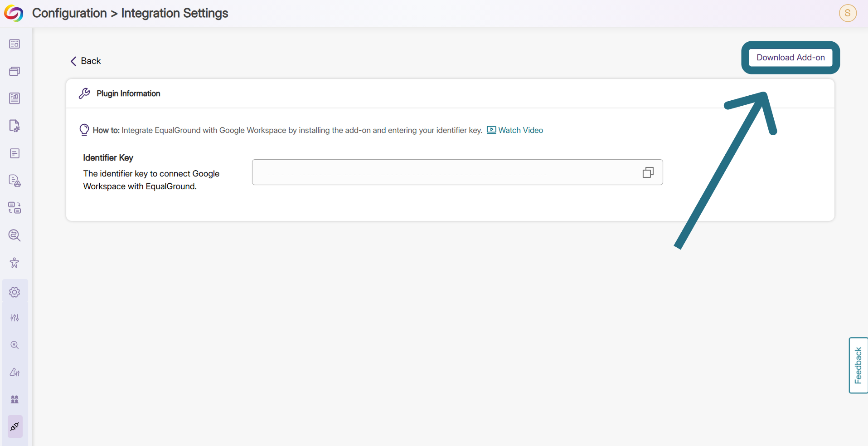Click the lightbulb How to tip icon

tap(84, 130)
